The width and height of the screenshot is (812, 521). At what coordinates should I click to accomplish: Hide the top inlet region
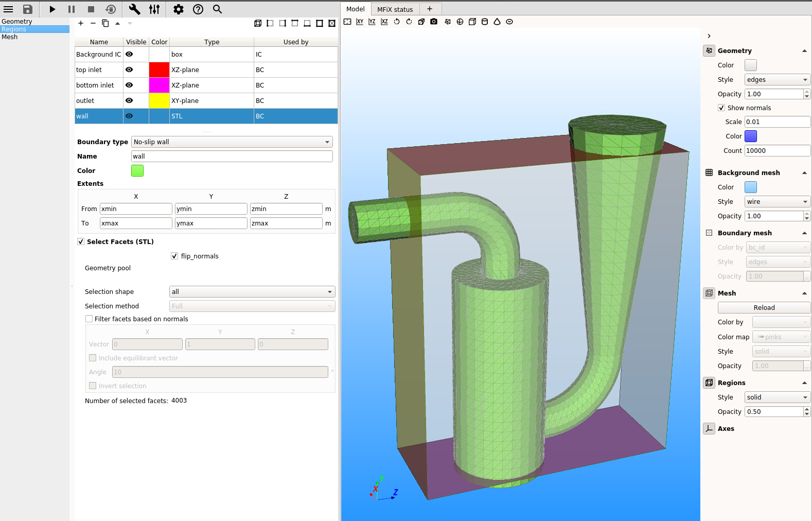pos(129,70)
